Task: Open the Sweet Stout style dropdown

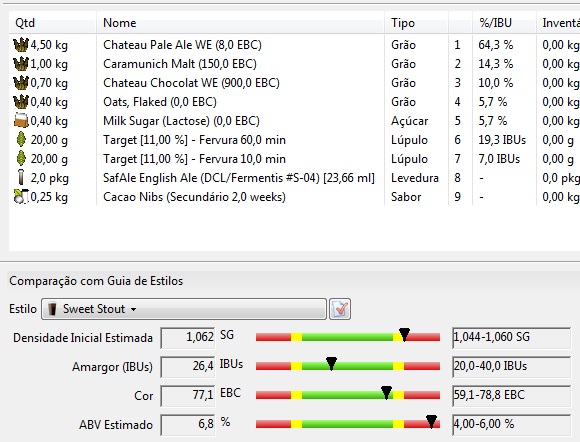Action: (184, 309)
